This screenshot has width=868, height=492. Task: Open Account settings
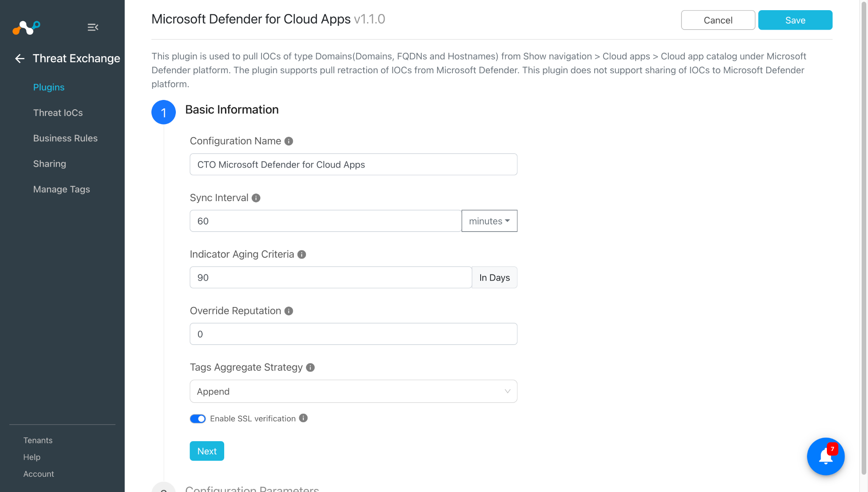pyautogui.click(x=39, y=474)
